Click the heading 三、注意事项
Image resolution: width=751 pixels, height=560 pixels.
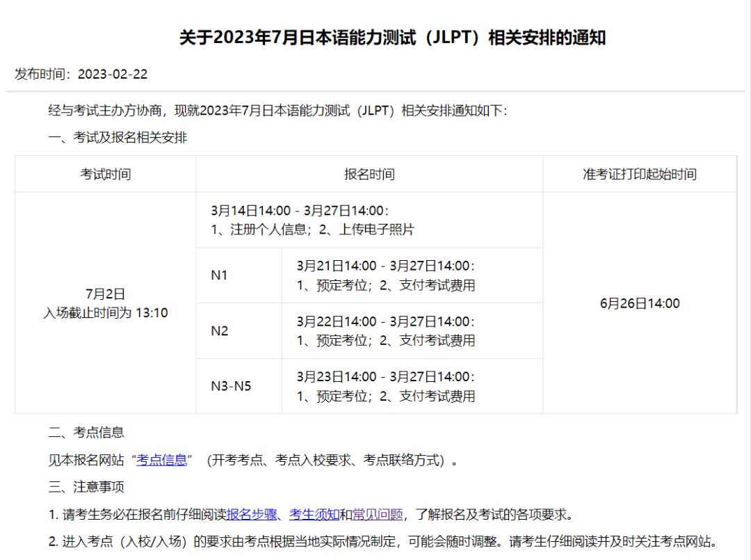click(x=86, y=487)
